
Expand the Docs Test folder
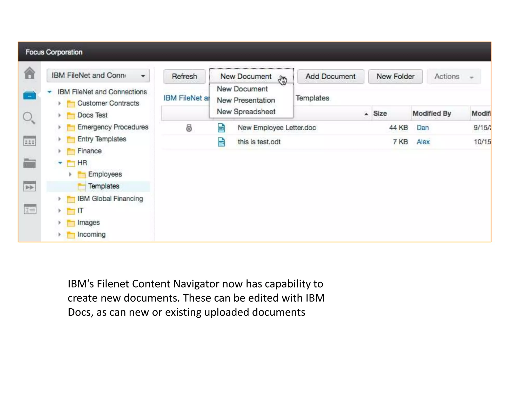(x=59, y=115)
